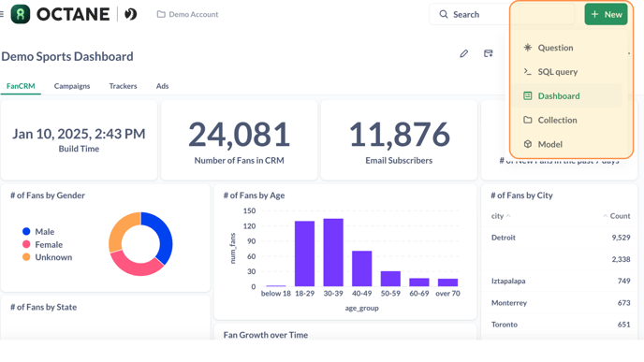Click the over 70 age group bar
Viewport: 644px width, 362px height.
point(448,282)
